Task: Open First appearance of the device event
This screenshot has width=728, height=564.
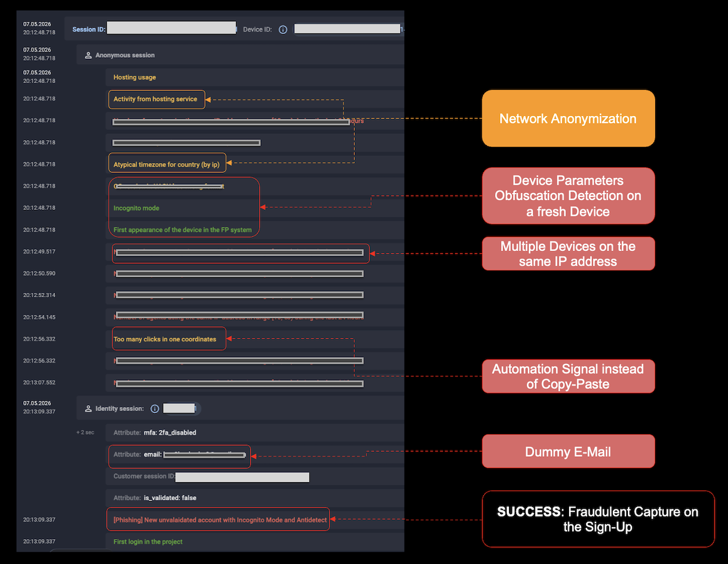Action: [x=183, y=230]
